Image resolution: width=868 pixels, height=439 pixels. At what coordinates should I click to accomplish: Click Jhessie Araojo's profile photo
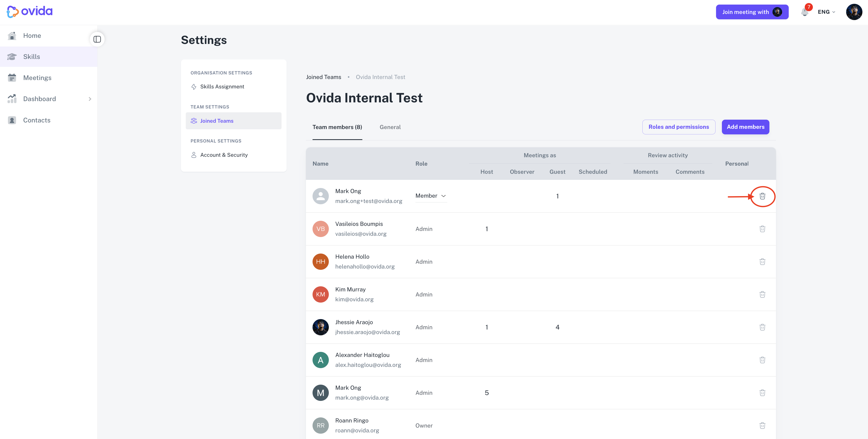[x=320, y=327]
